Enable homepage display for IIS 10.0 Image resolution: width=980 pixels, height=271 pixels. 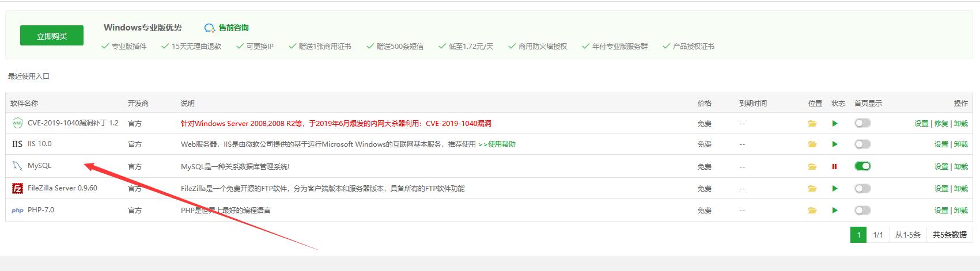pos(862,144)
